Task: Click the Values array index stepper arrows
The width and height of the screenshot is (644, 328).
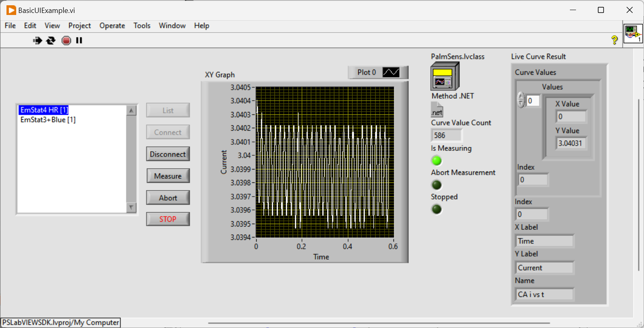Action: [521, 100]
